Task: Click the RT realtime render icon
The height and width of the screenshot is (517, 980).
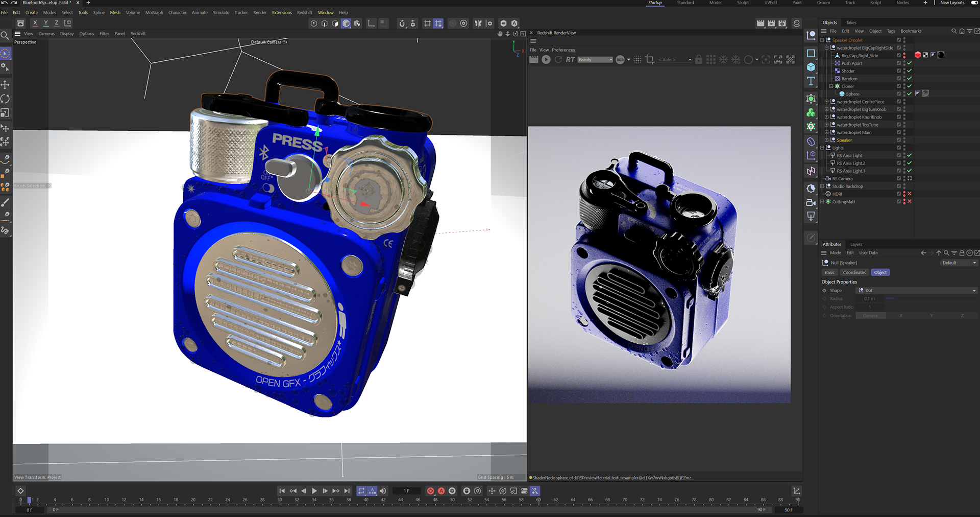Action: click(570, 60)
